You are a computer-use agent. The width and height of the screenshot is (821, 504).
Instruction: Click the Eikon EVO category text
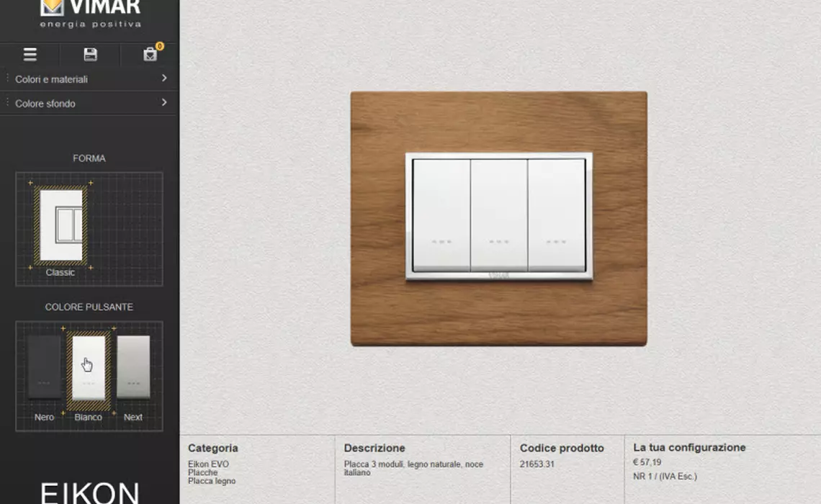pos(208,464)
